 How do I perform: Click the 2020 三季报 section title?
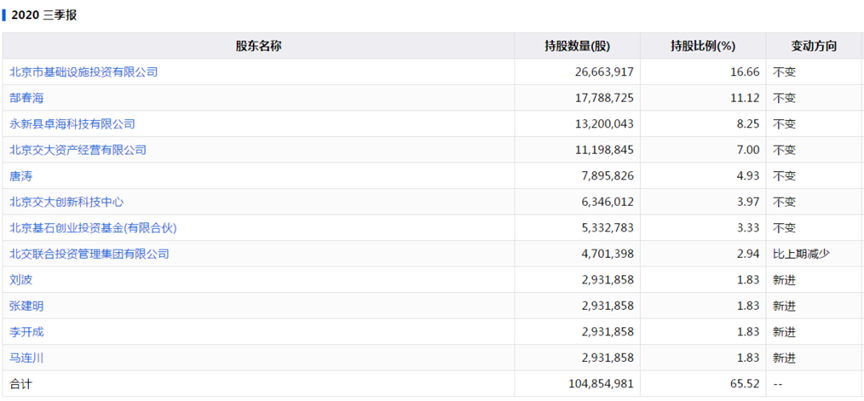(x=44, y=15)
